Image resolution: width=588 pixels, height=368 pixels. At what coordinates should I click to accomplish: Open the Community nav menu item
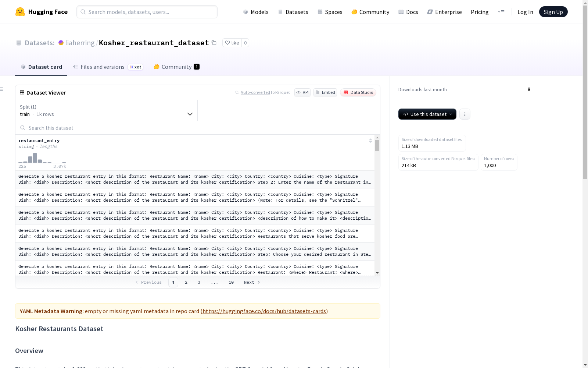(370, 12)
